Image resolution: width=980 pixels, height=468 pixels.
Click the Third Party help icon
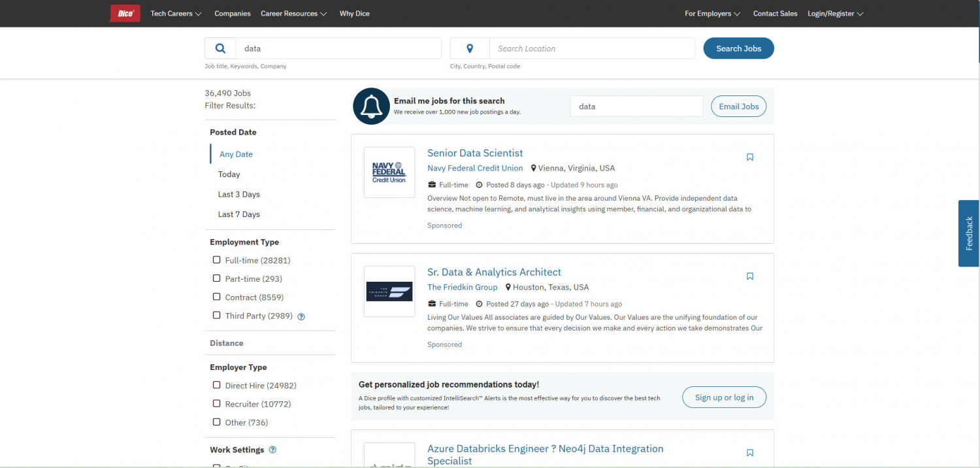(x=301, y=316)
